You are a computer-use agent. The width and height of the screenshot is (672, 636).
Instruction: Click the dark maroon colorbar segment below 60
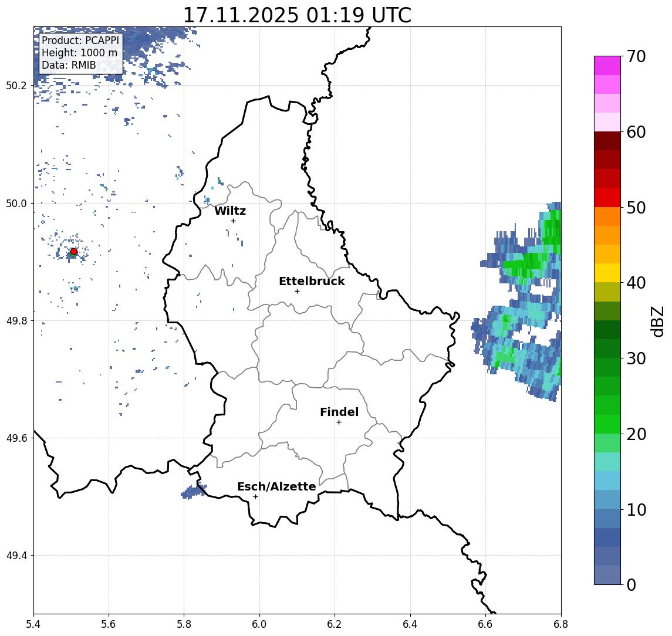pos(607,141)
